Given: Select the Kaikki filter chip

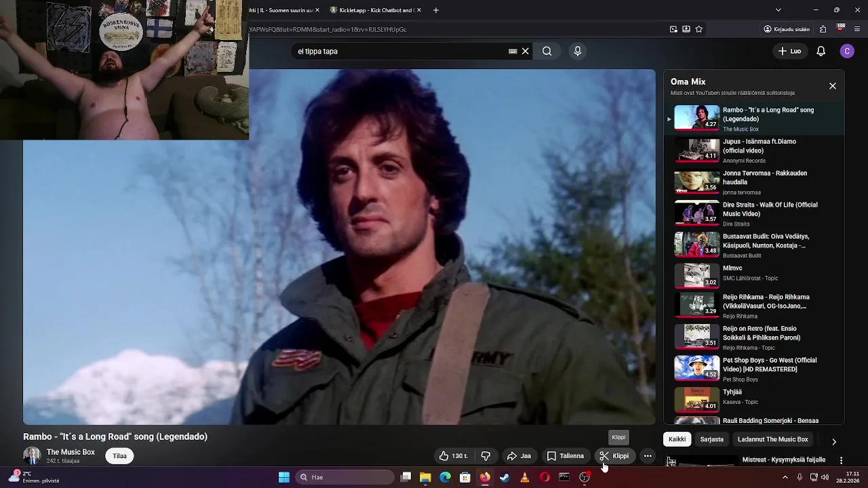Looking at the screenshot, I should pos(677,439).
